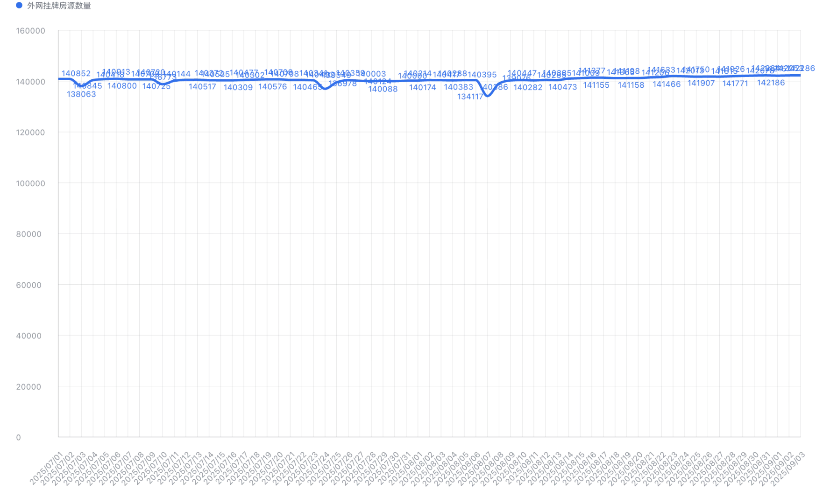Click the data label 140174
The height and width of the screenshot is (504, 823).
423,87
